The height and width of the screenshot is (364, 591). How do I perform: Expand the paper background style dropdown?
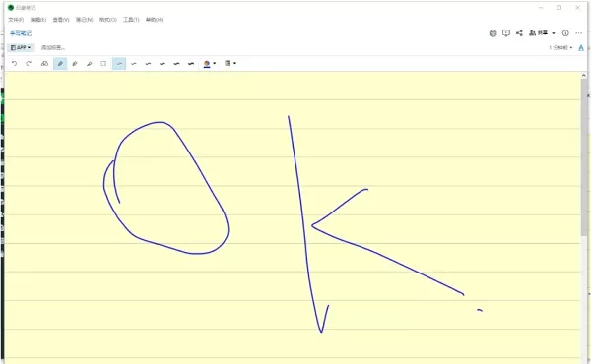tap(230, 63)
